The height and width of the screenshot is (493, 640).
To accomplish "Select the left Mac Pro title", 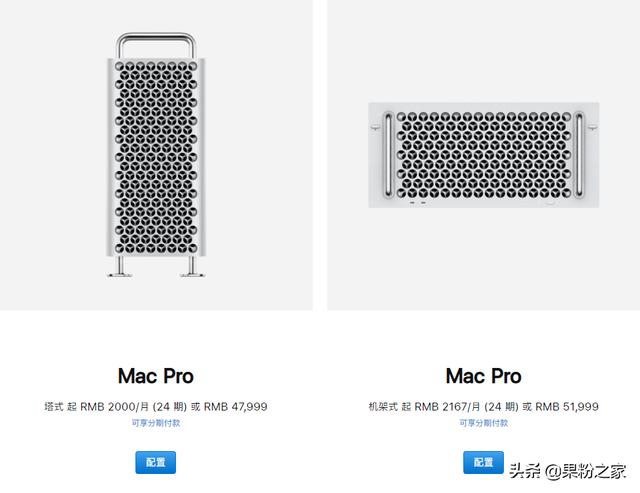I will coord(155,376).
